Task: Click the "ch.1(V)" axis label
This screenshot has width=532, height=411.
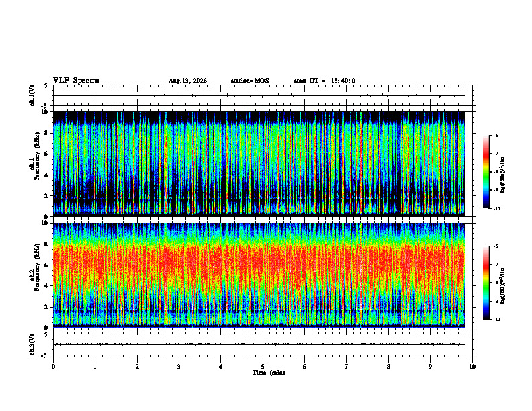Action: pos(32,95)
